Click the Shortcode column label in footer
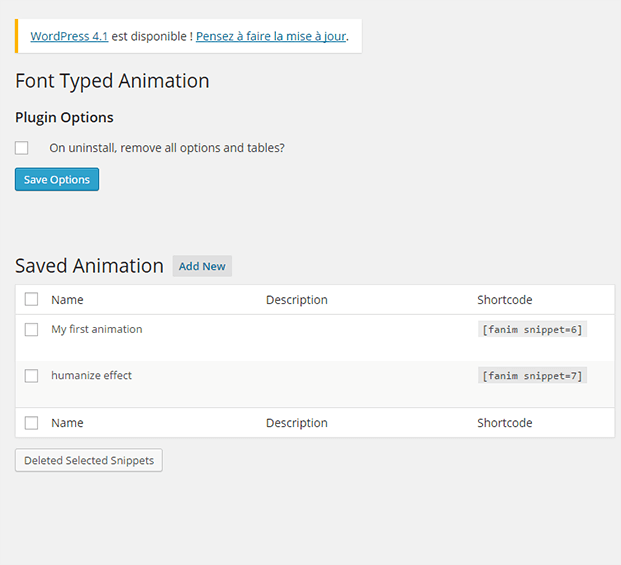Viewport: 621px width, 565px height. click(505, 423)
